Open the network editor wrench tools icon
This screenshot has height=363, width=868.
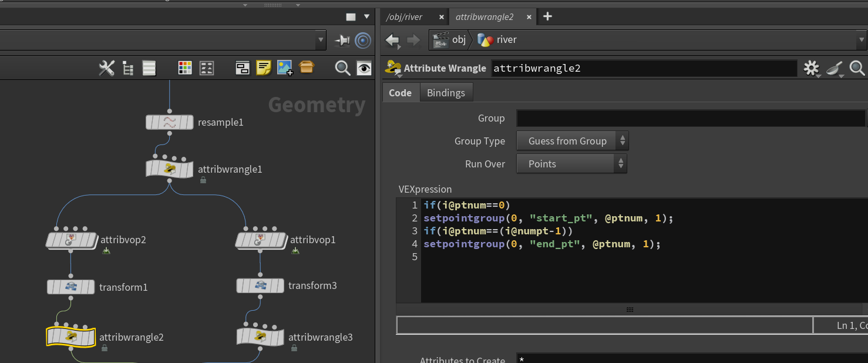point(106,68)
